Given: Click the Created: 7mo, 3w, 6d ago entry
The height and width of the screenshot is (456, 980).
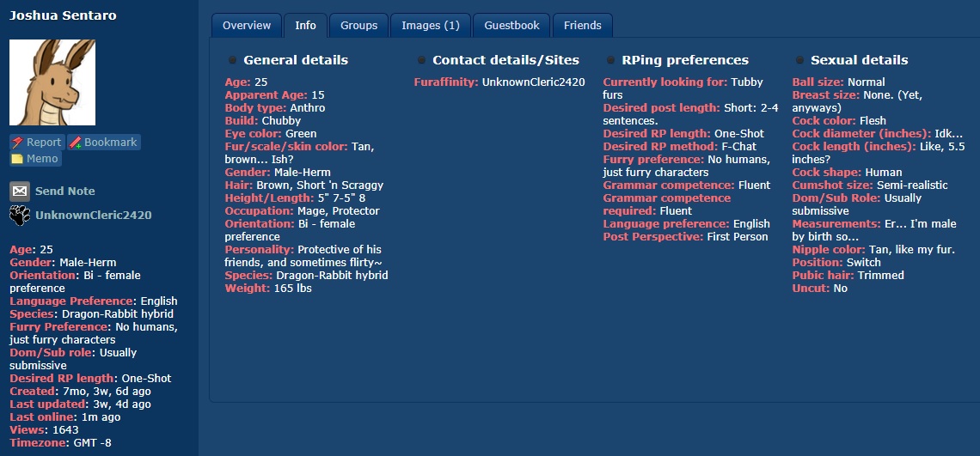Looking at the screenshot, I should (80, 391).
